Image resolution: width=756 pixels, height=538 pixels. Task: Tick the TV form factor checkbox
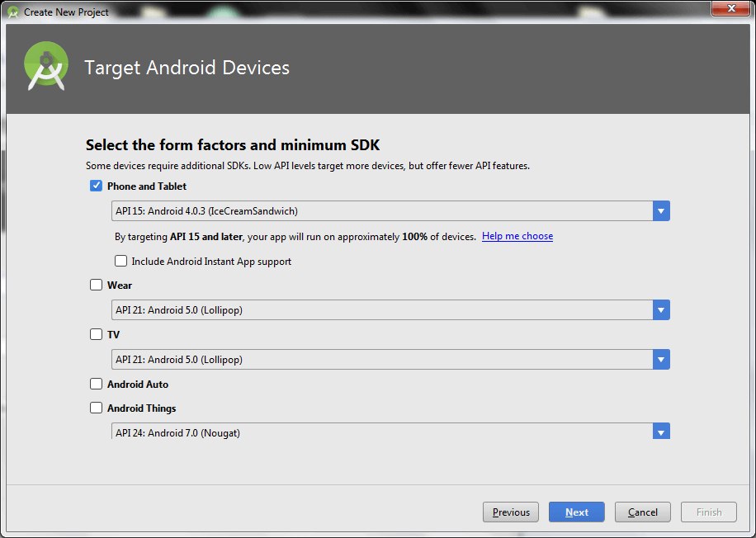click(x=96, y=335)
